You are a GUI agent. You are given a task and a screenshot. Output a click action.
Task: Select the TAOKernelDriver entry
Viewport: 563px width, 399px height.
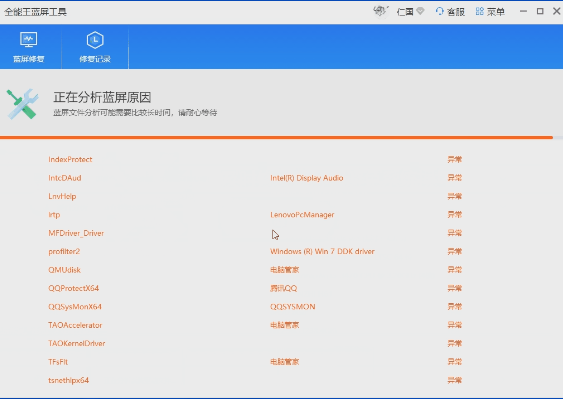(x=77, y=343)
